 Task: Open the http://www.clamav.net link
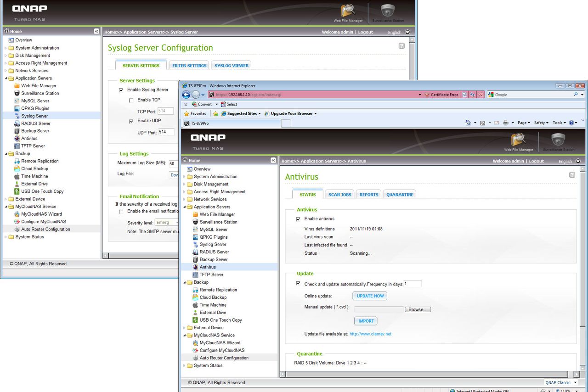click(x=370, y=334)
